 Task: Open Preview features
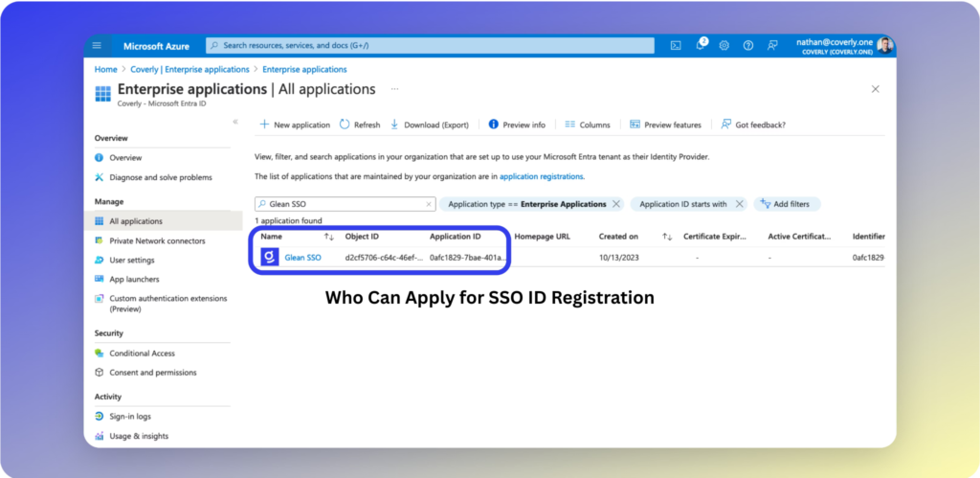tap(666, 125)
